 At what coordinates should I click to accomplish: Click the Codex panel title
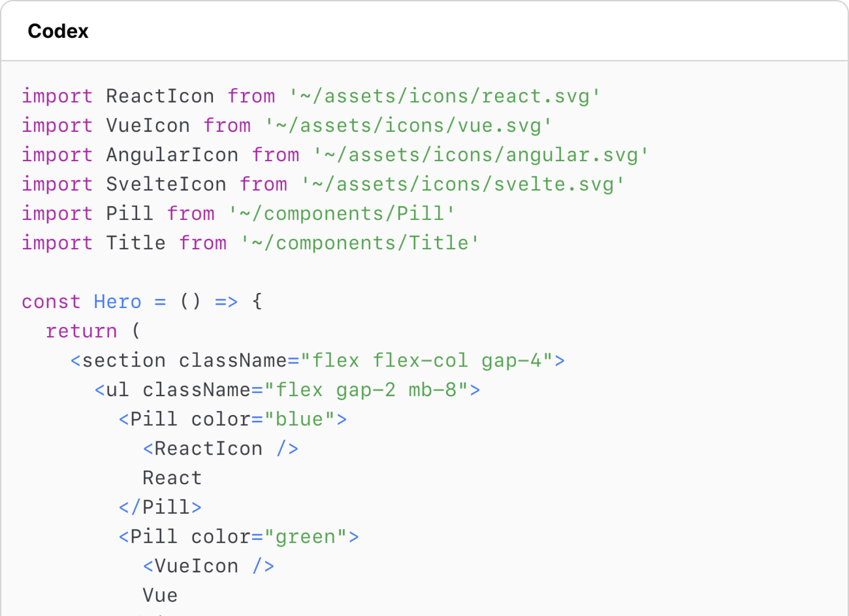[x=58, y=31]
